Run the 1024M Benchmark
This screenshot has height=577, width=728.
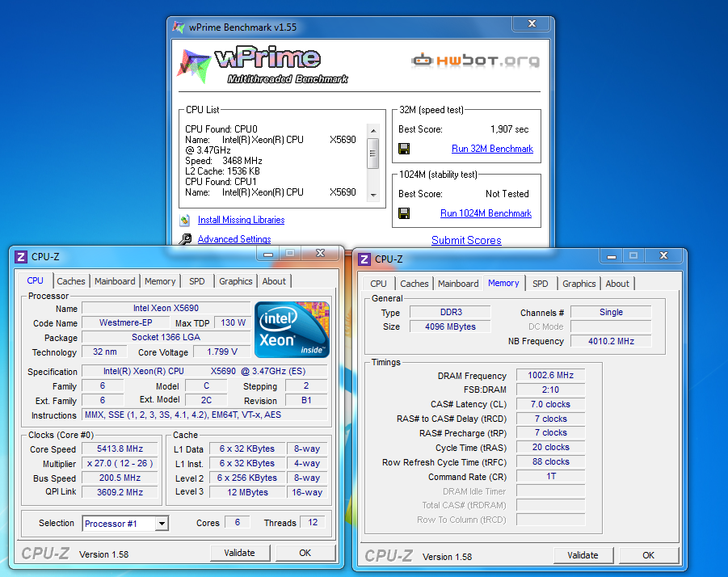(486, 213)
